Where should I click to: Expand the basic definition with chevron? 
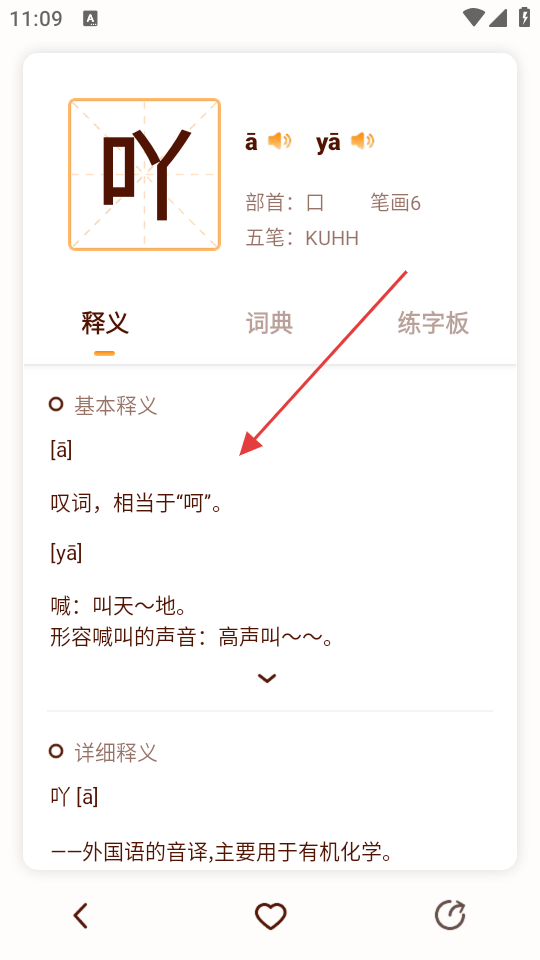(x=267, y=678)
